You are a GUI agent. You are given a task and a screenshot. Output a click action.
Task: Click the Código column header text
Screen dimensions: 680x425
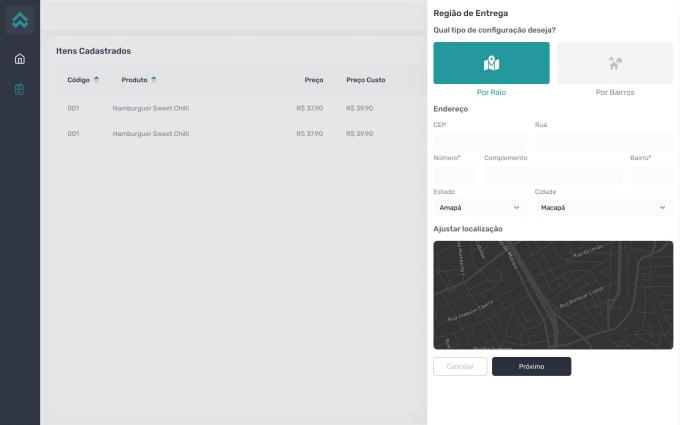pos(78,80)
